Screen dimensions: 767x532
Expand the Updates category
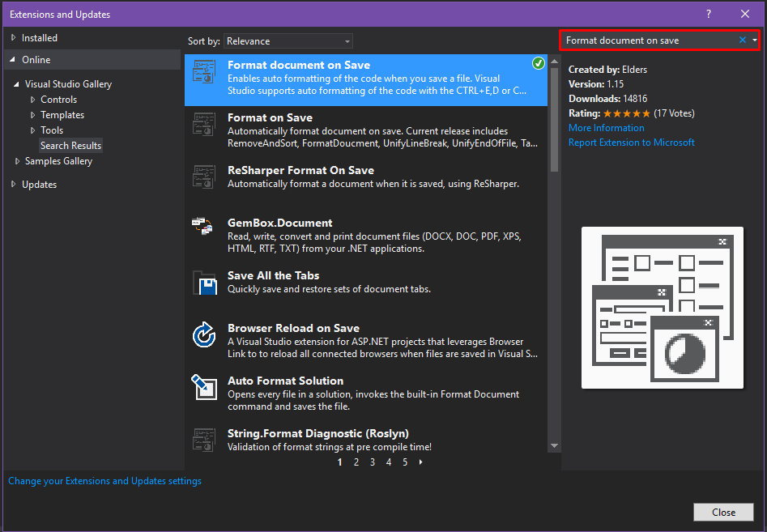(x=13, y=185)
